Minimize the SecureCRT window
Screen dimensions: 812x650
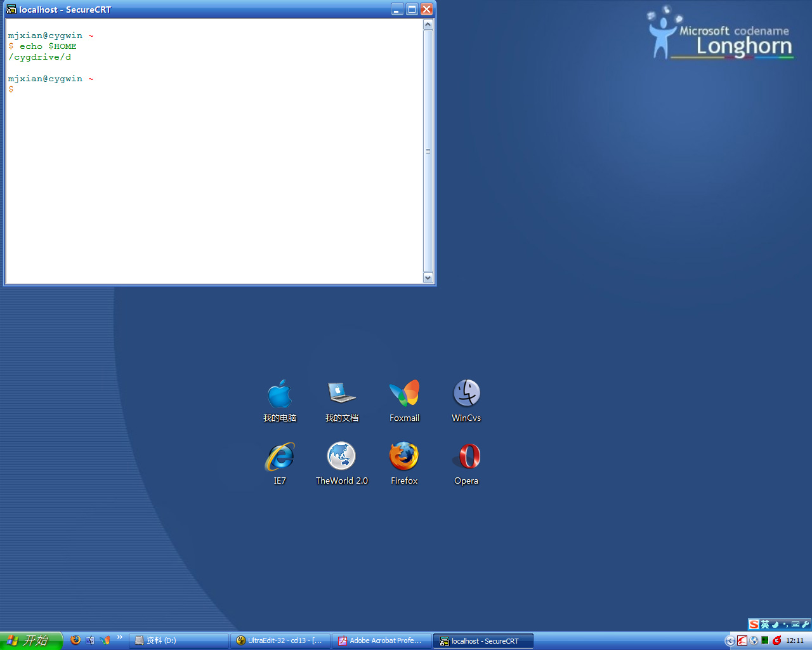click(x=397, y=10)
